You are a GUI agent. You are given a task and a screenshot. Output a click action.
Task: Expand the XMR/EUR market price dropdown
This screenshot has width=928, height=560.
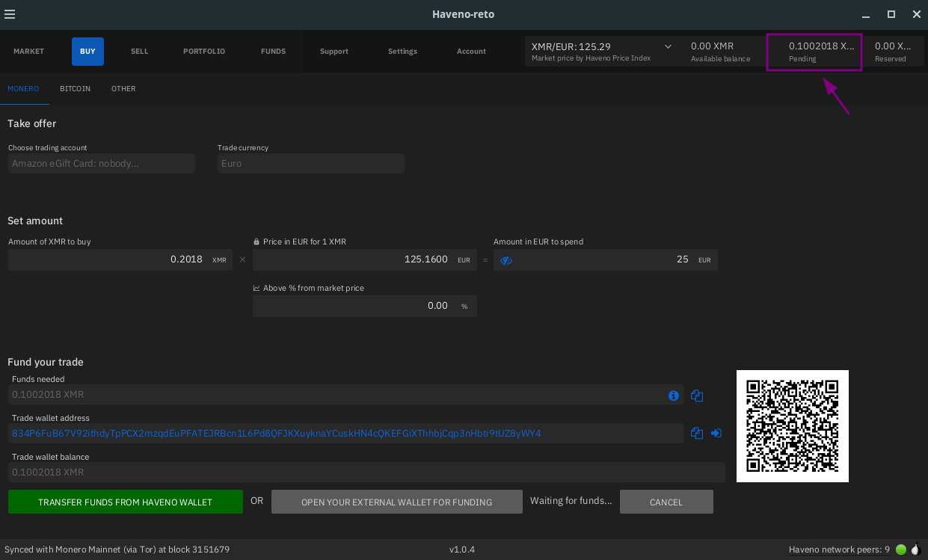click(668, 47)
